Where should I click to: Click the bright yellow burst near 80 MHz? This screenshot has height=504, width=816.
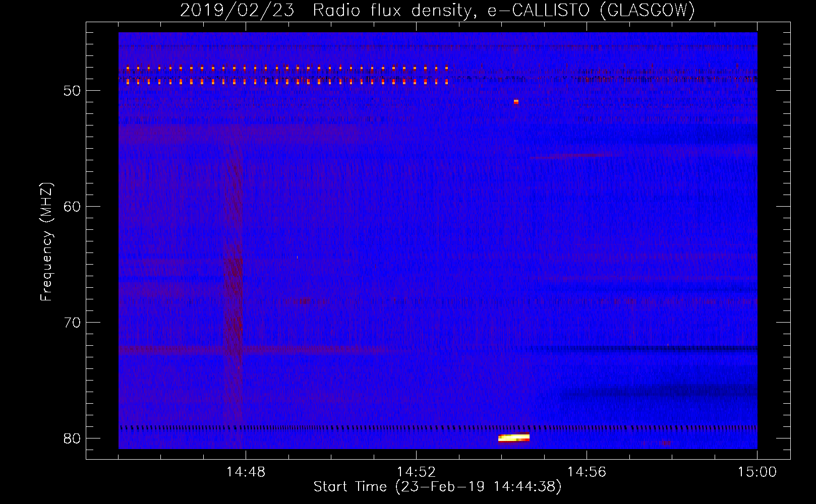click(x=513, y=438)
